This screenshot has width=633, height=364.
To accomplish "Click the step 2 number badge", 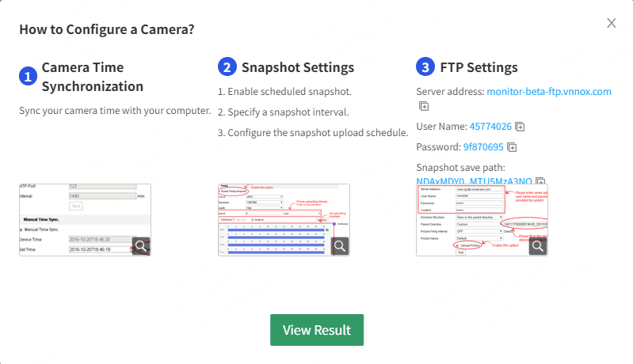I will [x=227, y=67].
